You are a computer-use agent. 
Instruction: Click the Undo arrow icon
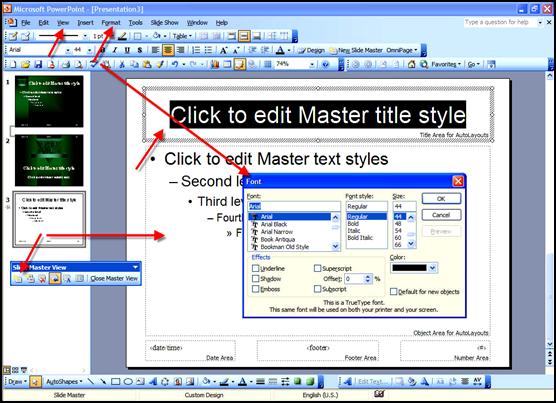coord(174,64)
